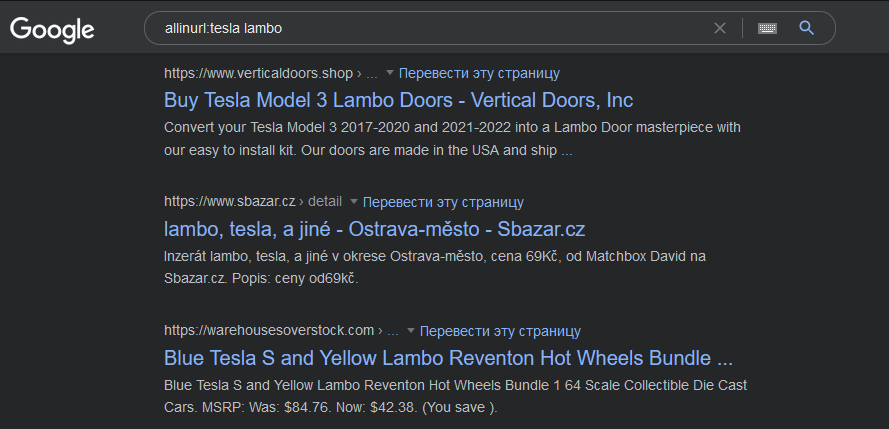
Task: Translate the warehousesoverstock.com result page
Action: pos(500,331)
